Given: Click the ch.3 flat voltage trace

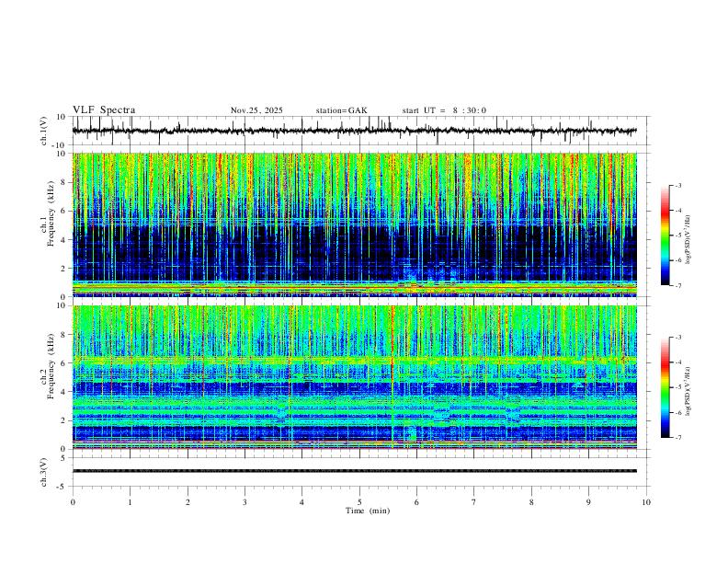Looking at the screenshot, I should coord(355,471).
